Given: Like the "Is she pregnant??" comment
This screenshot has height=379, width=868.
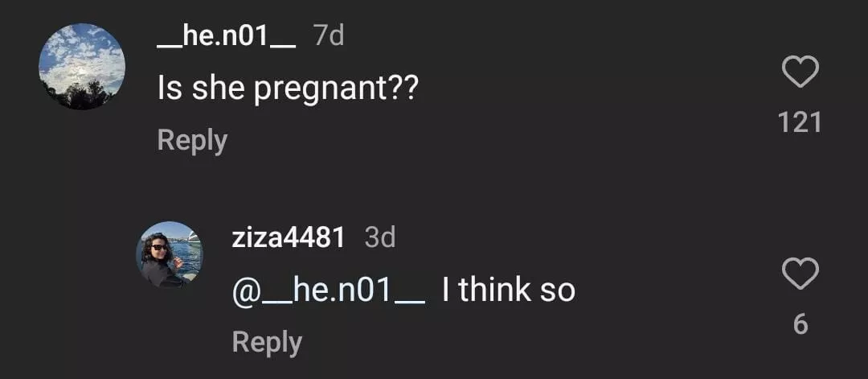Looking at the screenshot, I should coord(800,73).
